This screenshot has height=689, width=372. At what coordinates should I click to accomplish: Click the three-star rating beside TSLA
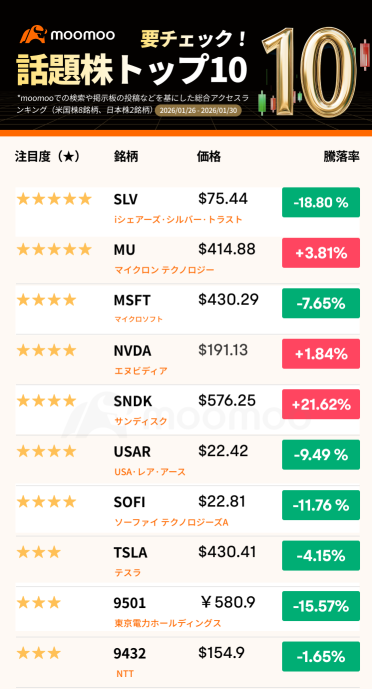point(39,552)
